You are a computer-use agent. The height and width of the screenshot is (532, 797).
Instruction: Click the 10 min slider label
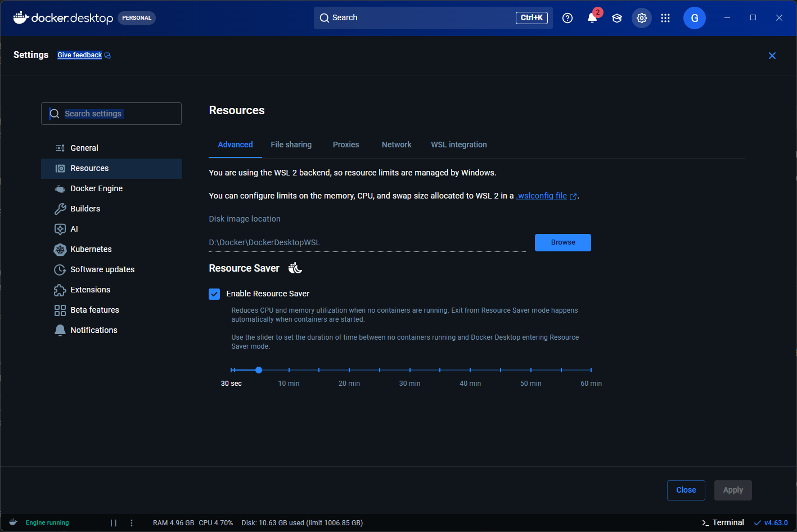point(289,384)
